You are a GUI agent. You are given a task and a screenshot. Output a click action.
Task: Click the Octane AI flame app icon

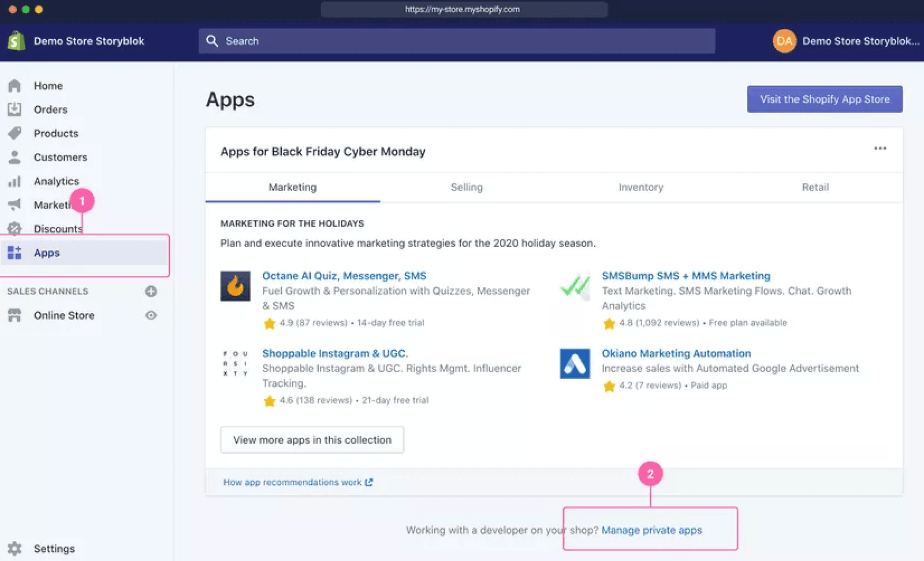click(235, 286)
